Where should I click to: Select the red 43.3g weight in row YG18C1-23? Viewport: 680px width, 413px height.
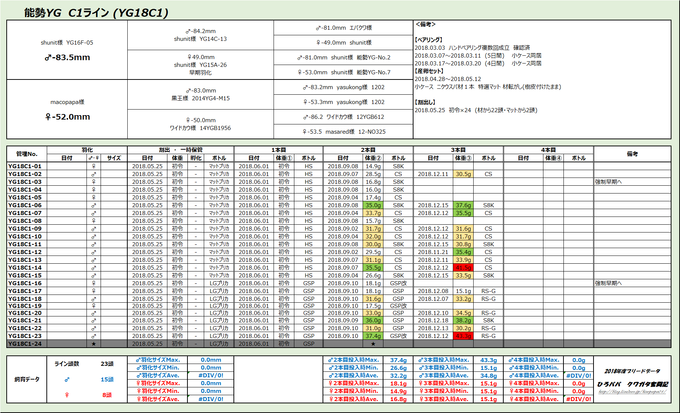[463, 336]
